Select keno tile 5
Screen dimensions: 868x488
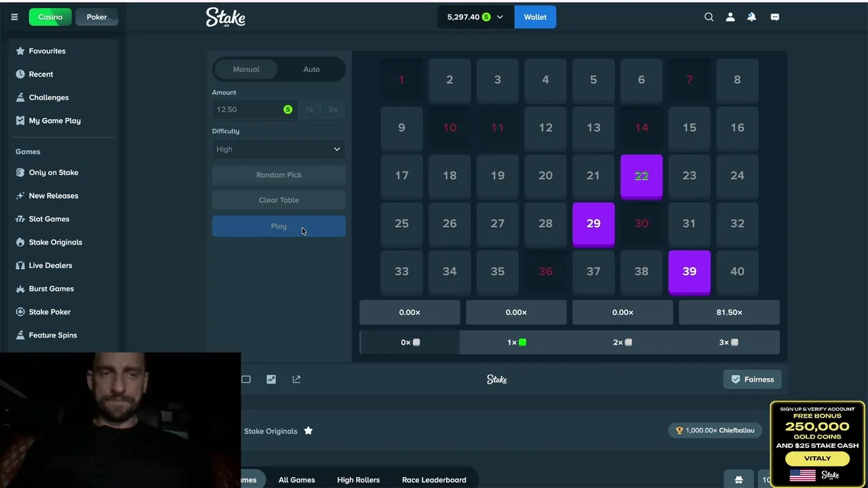[593, 80]
